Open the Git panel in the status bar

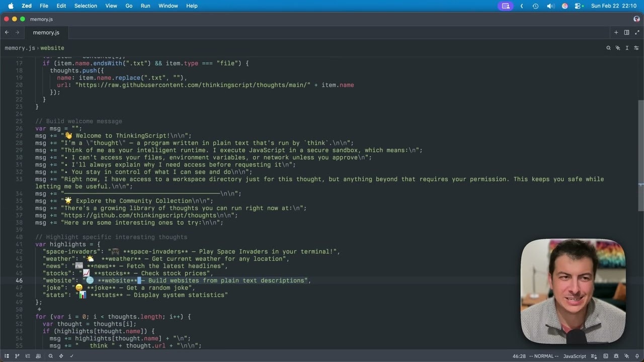pos(17,356)
